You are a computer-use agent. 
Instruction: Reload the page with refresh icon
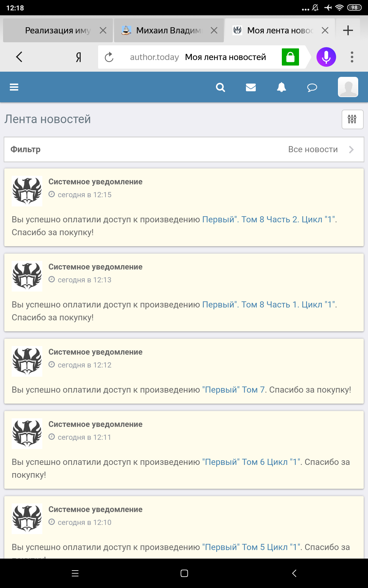(109, 57)
